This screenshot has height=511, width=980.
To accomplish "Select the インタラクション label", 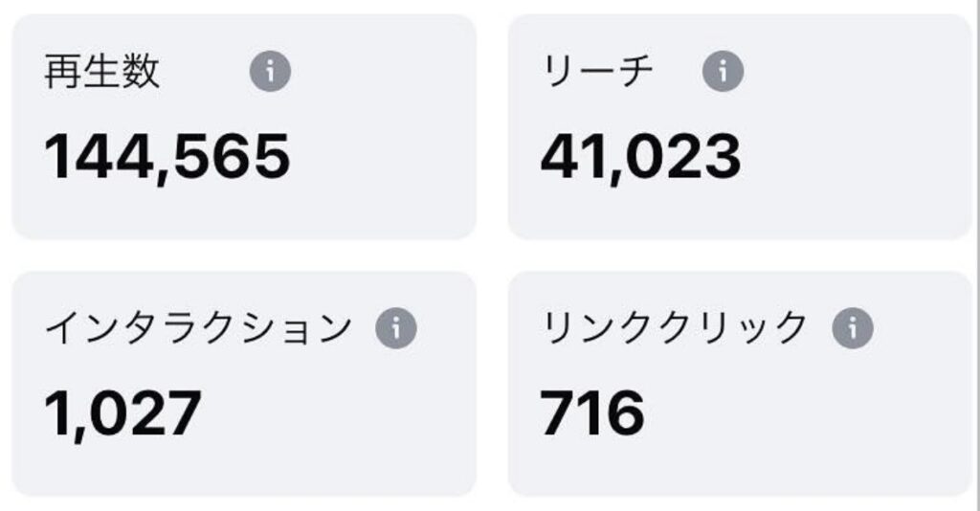I will (198, 330).
